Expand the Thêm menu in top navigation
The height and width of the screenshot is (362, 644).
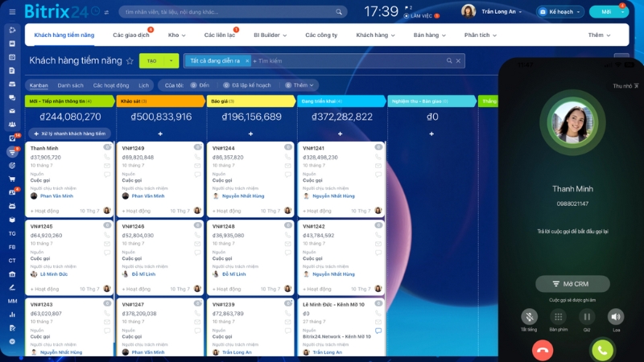pyautogui.click(x=600, y=35)
